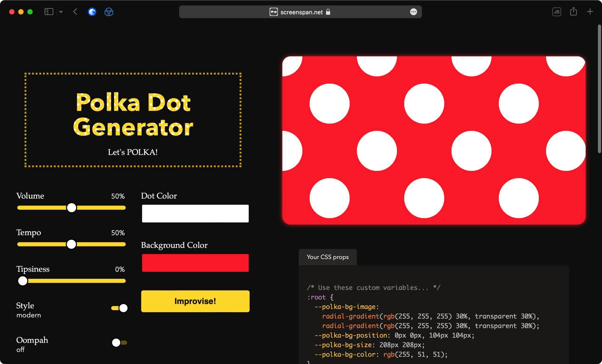Open the sidebar options dropdown chevron
Screen dimensions: 602x364
click(x=61, y=12)
